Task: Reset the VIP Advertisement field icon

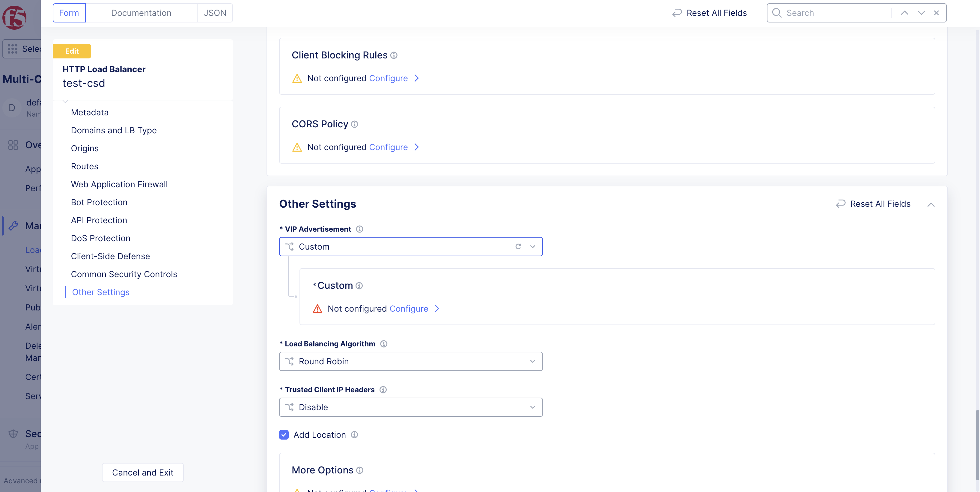Action: pos(518,246)
